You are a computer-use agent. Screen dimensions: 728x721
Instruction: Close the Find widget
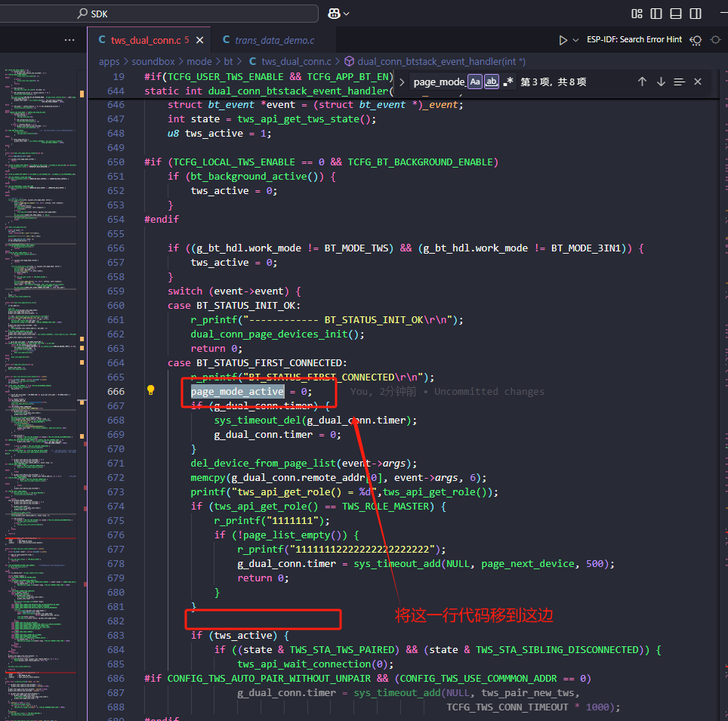point(698,82)
